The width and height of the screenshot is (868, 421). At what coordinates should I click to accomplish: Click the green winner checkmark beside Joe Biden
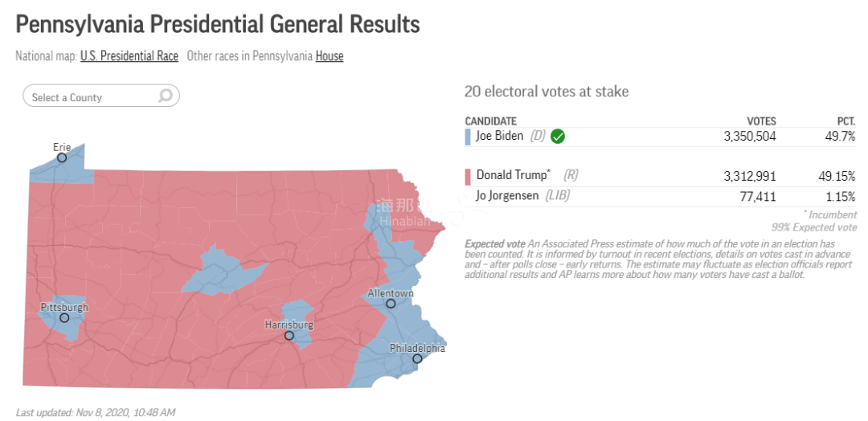pos(558,136)
